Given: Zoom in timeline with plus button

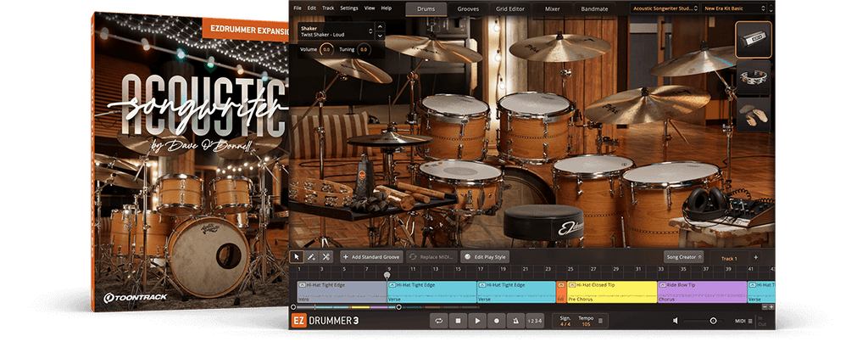Looking at the screenshot, I should click(x=771, y=307).
